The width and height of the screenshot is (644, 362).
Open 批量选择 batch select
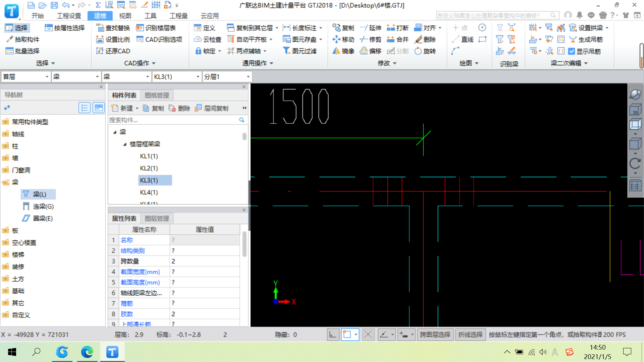tap(23, 51)
